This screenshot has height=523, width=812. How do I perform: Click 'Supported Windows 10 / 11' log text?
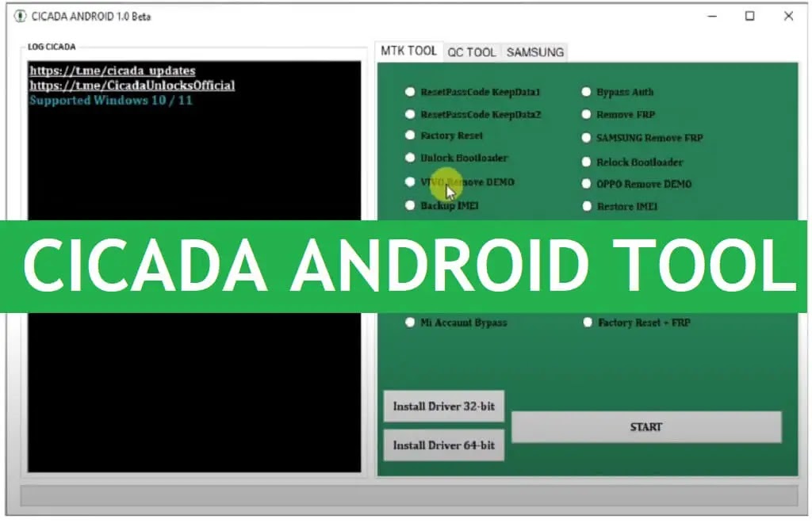[x=111, y=101]
